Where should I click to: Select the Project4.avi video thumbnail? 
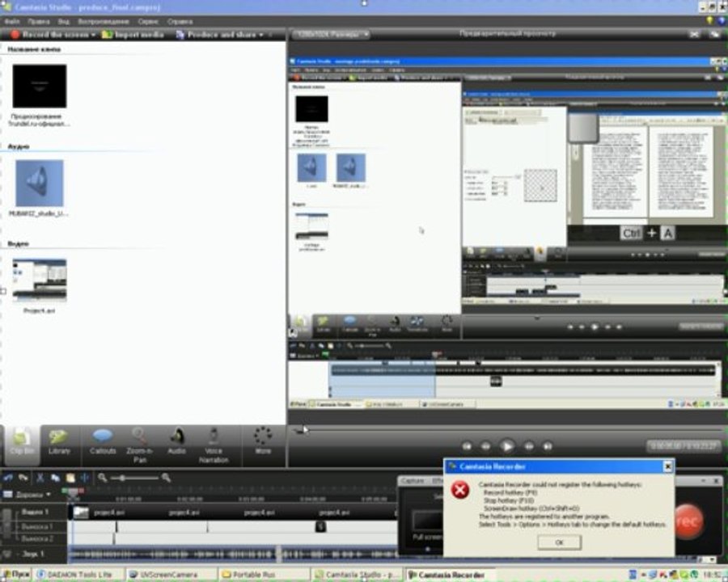40,280
